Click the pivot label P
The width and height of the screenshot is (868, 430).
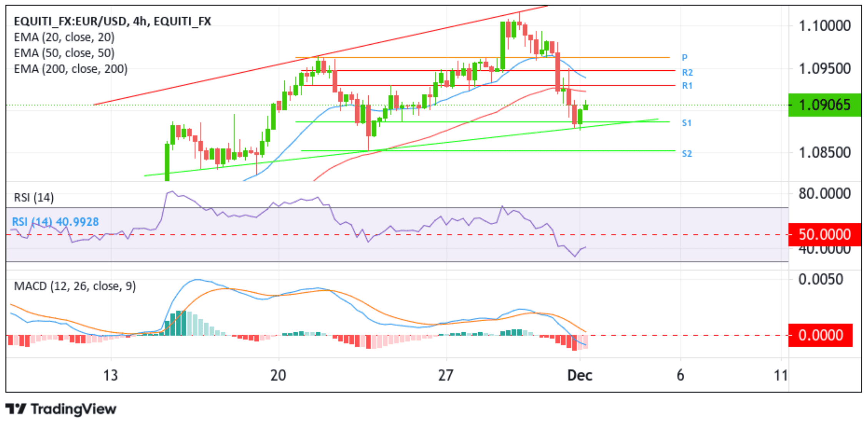[685, 58]
